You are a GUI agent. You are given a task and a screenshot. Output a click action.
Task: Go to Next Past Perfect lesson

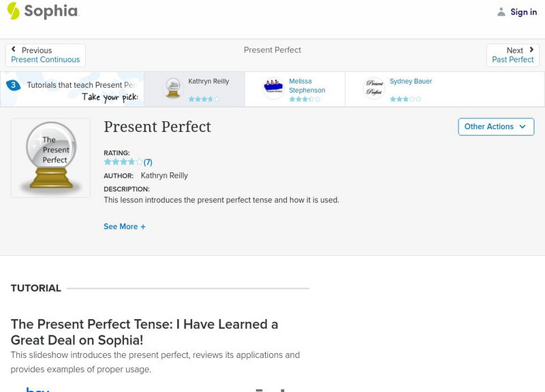pos(512,59)
